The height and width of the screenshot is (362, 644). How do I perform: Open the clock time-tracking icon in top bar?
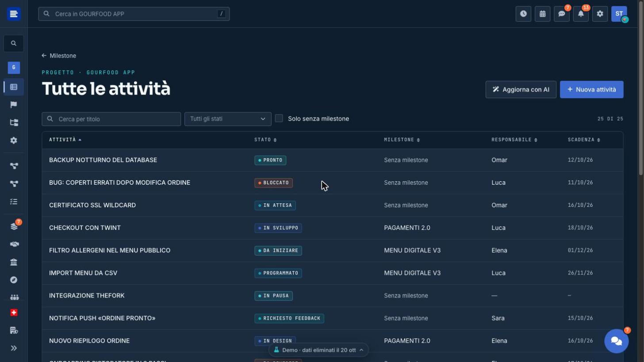tap(523, 14)
